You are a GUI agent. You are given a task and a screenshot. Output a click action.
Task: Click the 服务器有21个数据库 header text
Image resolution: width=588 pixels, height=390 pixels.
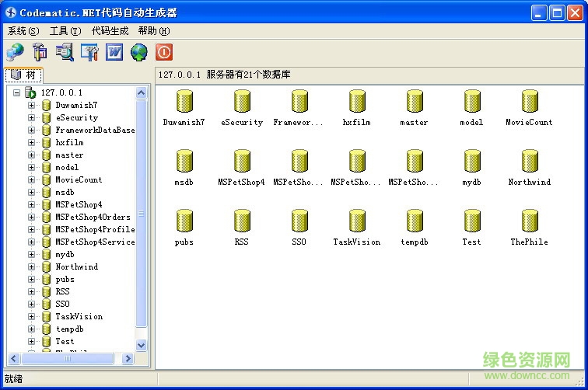point(248,75)
